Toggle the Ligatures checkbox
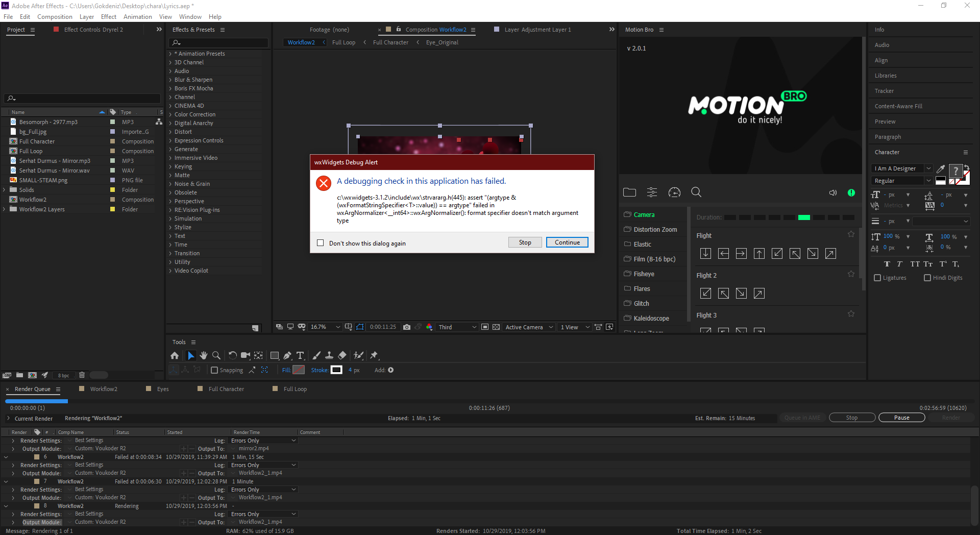 [x=877, y=278]
